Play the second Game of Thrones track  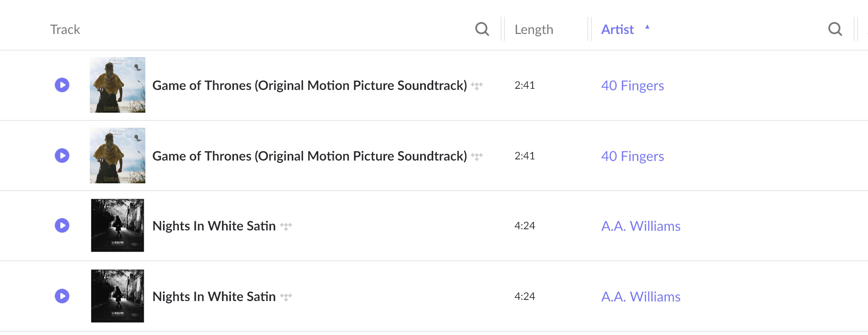coord(62,156)
